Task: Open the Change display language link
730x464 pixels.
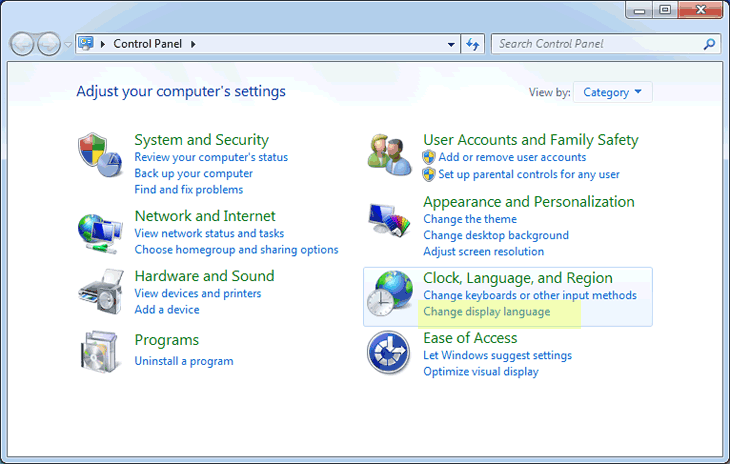Action: tap(487, 311)
